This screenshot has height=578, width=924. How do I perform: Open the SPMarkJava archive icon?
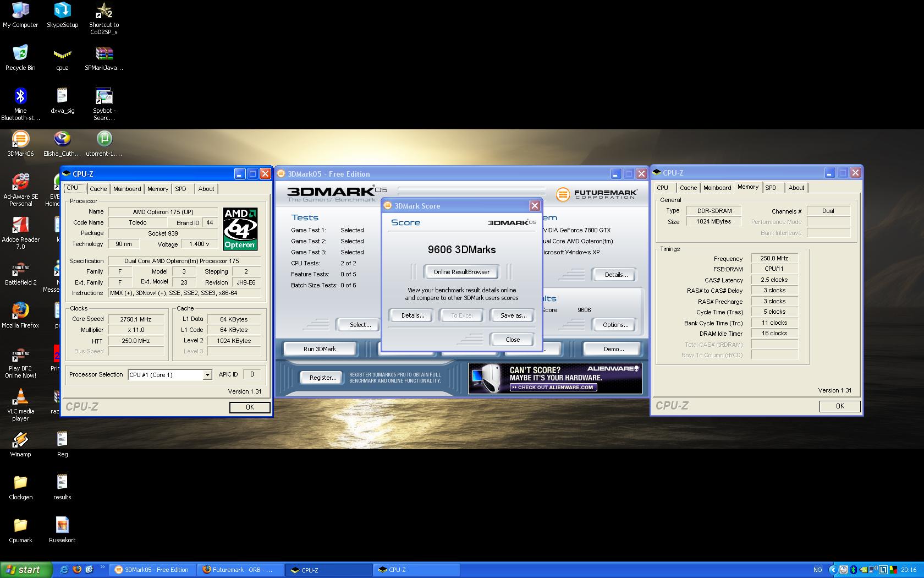(x=104, y=58)
